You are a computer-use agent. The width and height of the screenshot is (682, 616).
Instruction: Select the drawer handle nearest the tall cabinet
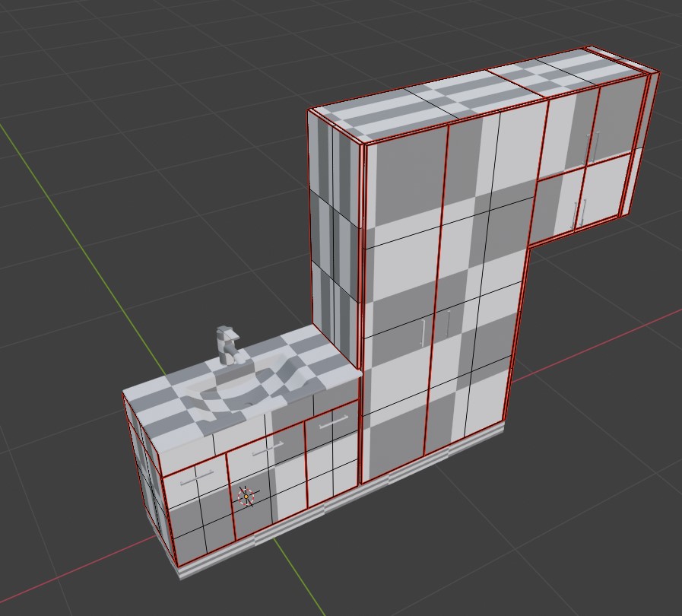[x=333, y=422]
